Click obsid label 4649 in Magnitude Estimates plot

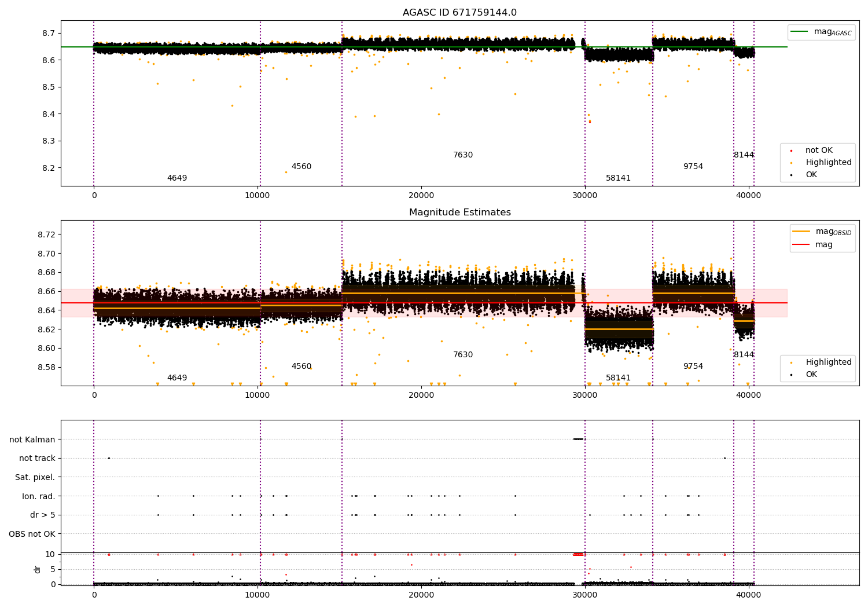click(177, 378)
